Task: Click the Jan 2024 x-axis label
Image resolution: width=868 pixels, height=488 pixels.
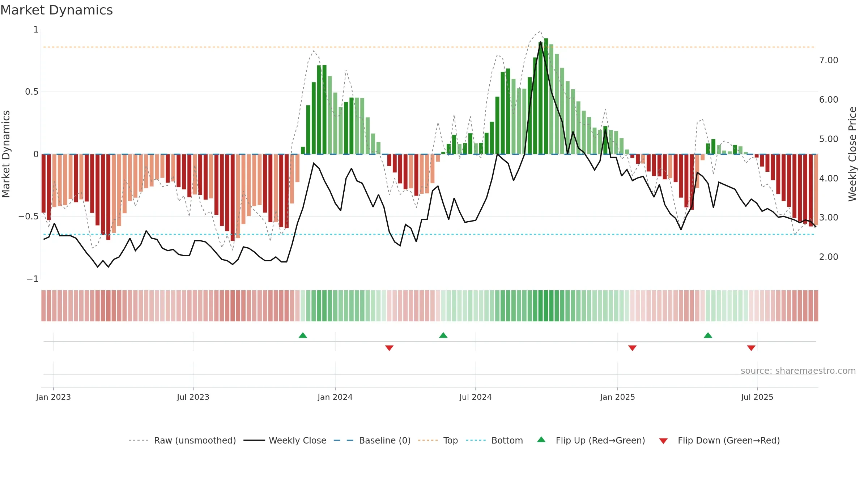Action: coord(335,397)
